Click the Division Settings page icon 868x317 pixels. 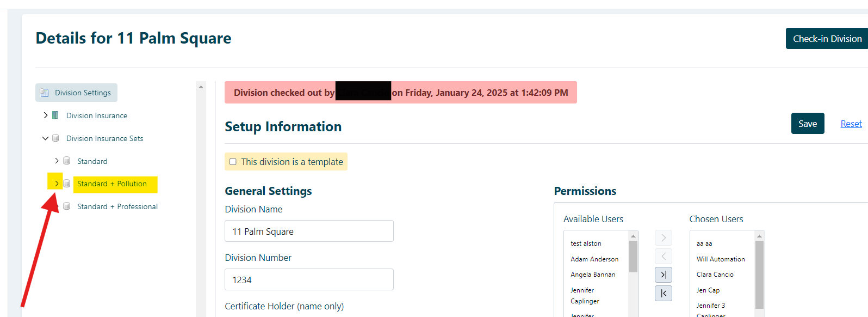click(45, 93)
